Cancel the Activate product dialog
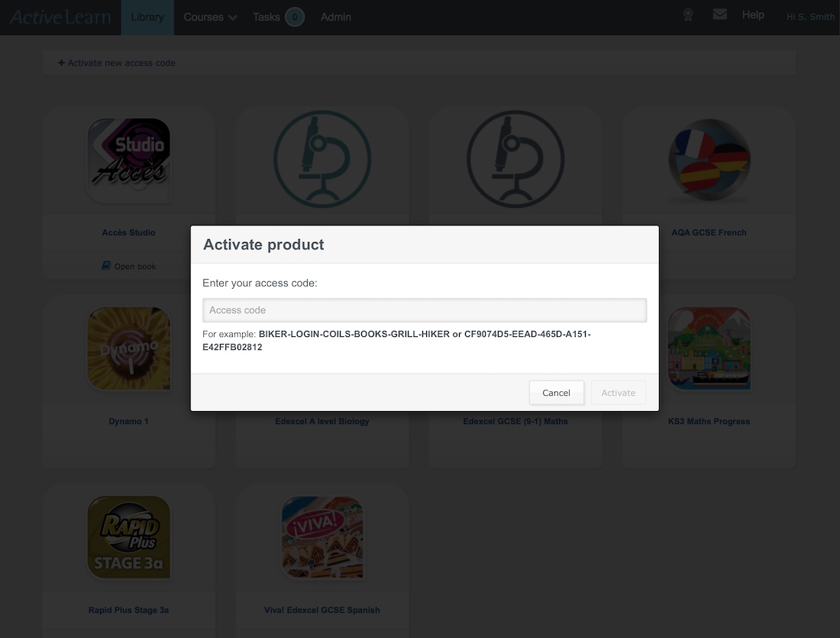840x638 pixels. (x=556, y=393)
